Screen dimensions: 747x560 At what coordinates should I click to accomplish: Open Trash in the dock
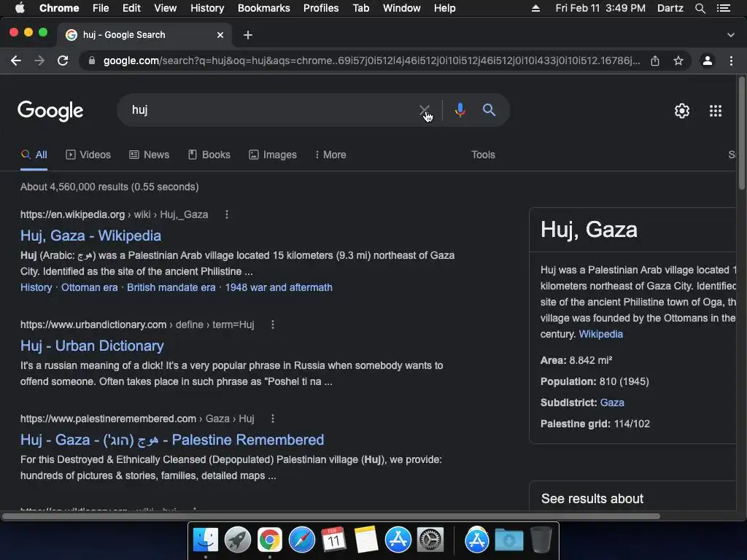pyautogui.click(x=541, y=540)
